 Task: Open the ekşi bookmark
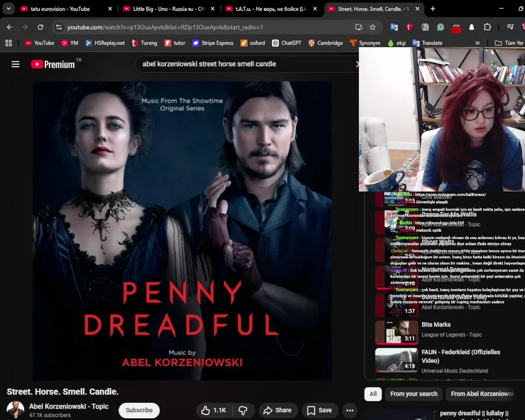[397, 43]
